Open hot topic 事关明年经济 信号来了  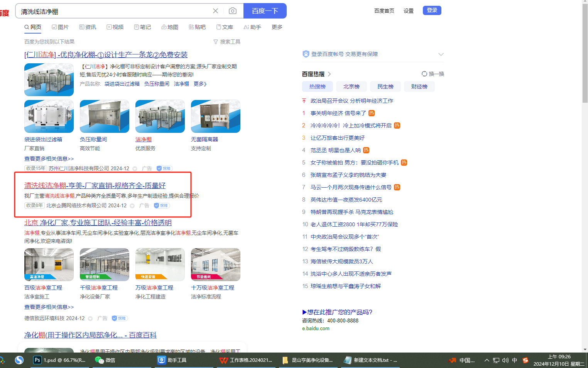(x=338, y=113)
